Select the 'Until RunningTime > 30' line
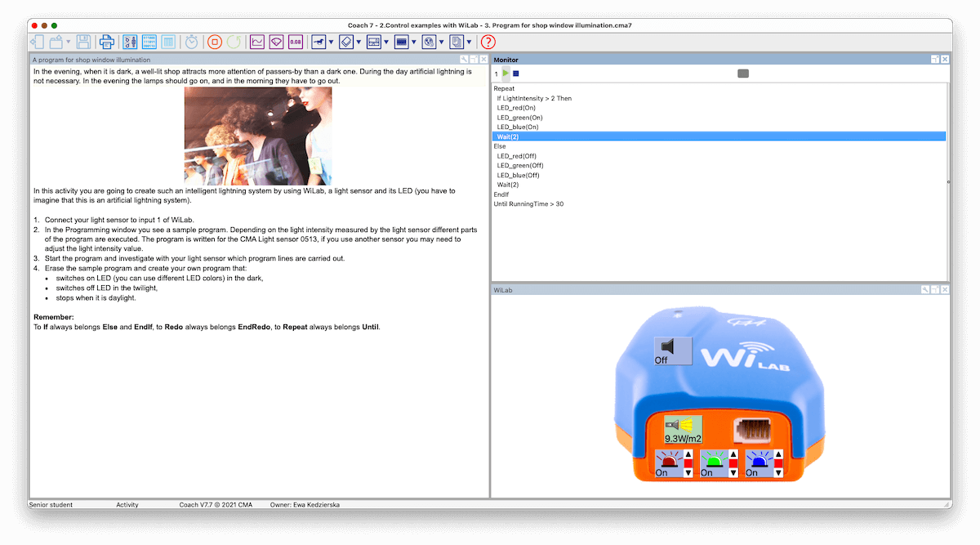This screenshot has height=545, width=980. 528,204
